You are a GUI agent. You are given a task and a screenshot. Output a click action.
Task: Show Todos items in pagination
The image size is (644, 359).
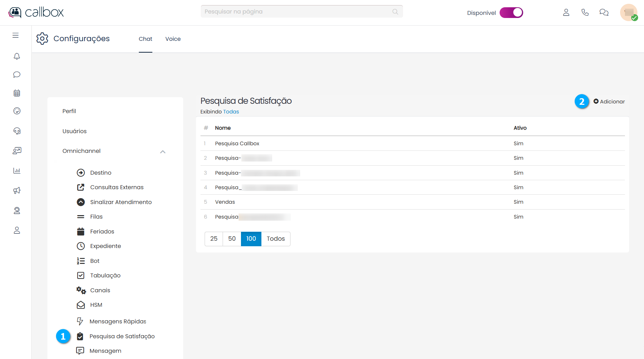[x=276, y=239]
